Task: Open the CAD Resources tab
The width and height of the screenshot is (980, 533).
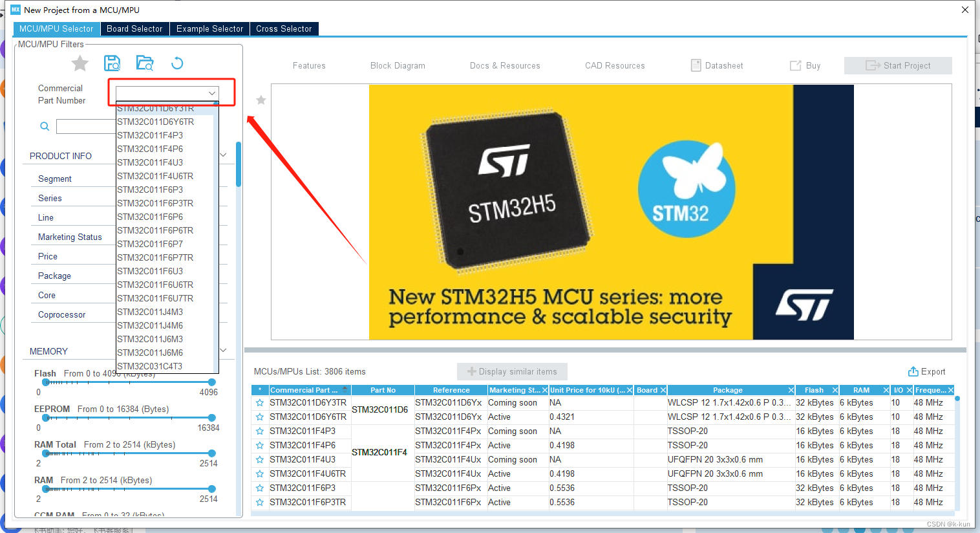Action: pyautogui.click(x=615, y=65)
